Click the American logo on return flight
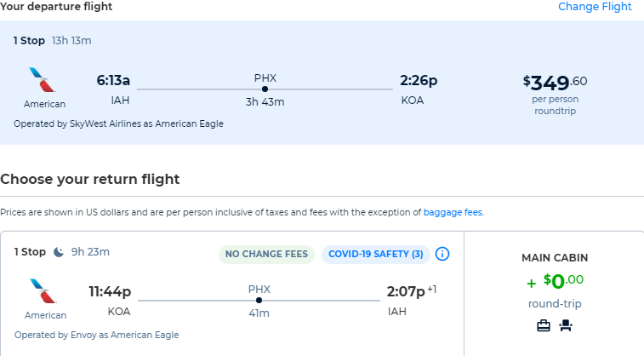 click(x=44, y=292)
